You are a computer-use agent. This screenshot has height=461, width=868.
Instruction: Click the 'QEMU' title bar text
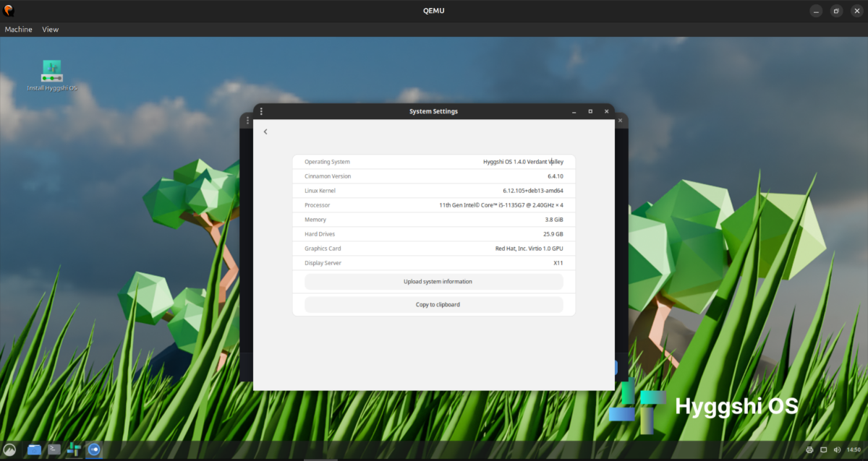[434, 11]
